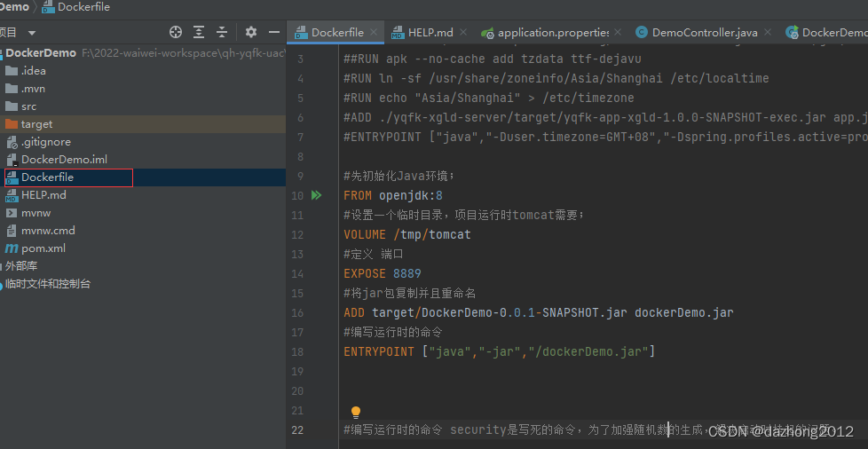This screenshot has width=868, height=449.
Task: Hide the project tool window with minus icon
Action: click(x=273, y=32)
